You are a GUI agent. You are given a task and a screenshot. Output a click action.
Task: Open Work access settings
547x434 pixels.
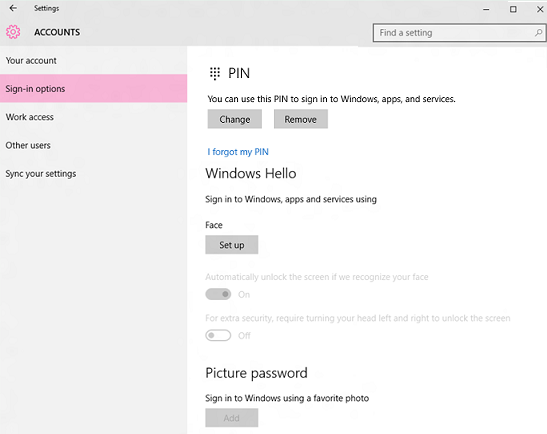pyautogui.click(x=30, y=117)
